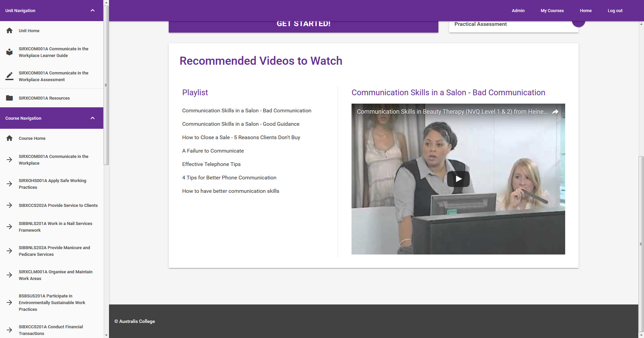Open SIBBNLS202A Provide Manicure and Pedicare Services
Image resolution: width=644 pixels, height=338 pixels.
(54, 251)
